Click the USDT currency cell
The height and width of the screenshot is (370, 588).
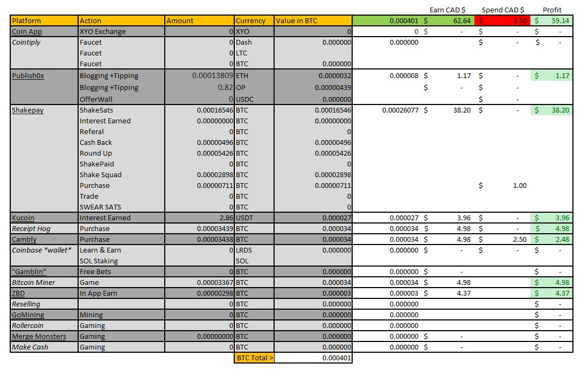point(254,218)
